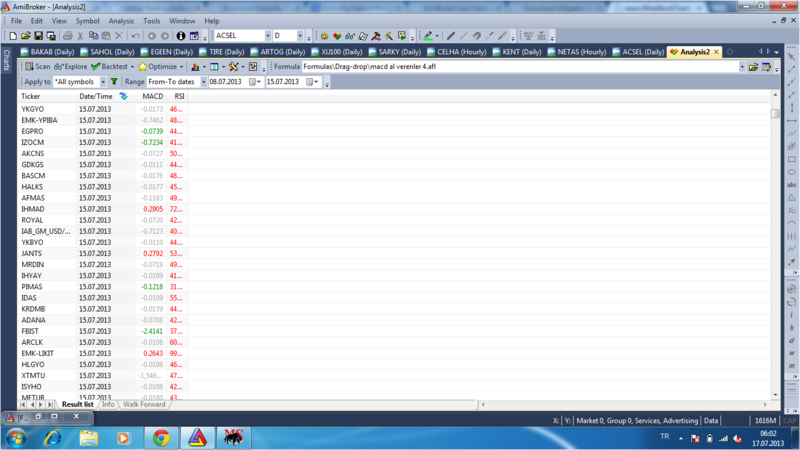This screenshot has width=800, height=450.
Task: Open symbol Information with the info icon
Action: pos(181,36)
